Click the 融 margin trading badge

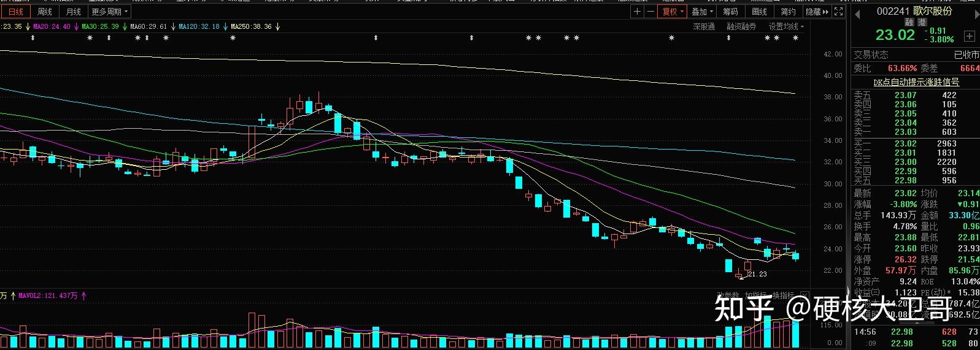[x=909, y=22]
